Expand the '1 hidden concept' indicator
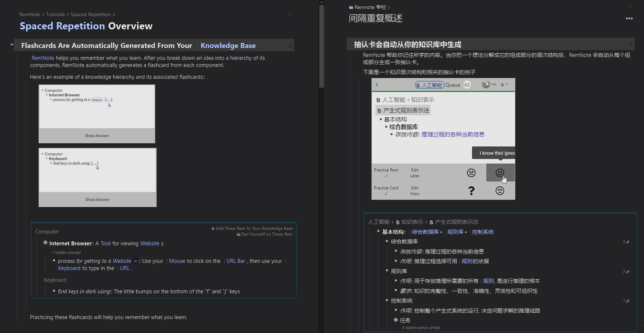644x333 pixels. 67,252
